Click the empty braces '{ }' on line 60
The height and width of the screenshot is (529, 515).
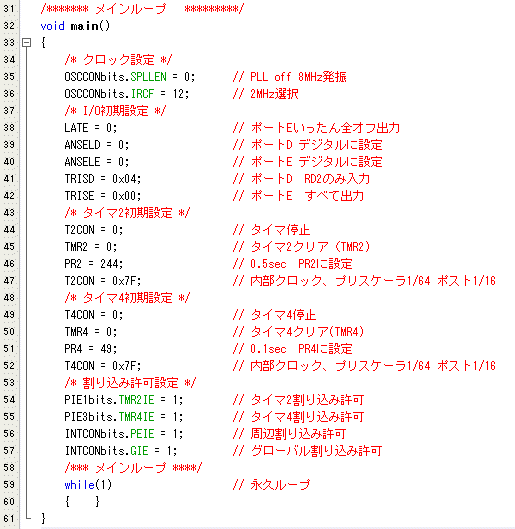[82, 502]
